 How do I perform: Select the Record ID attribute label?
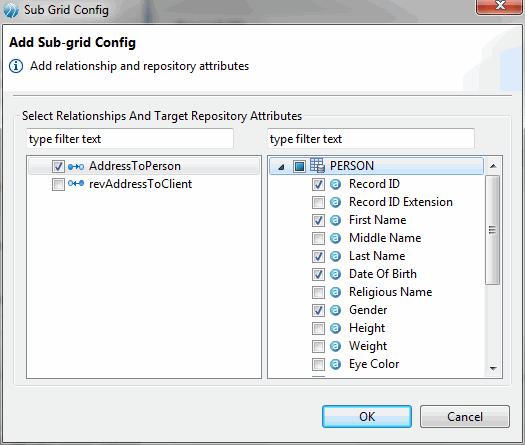pos(374,184)
